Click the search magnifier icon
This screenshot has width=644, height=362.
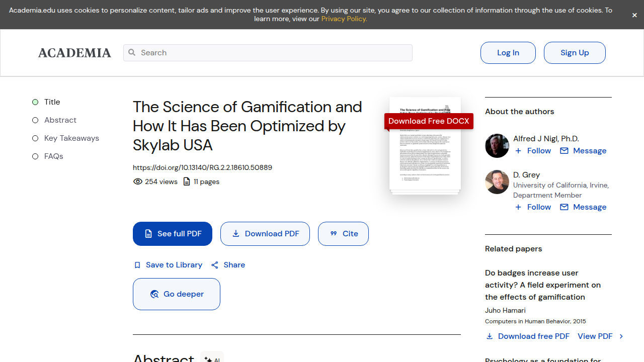[x=132, y=52]
